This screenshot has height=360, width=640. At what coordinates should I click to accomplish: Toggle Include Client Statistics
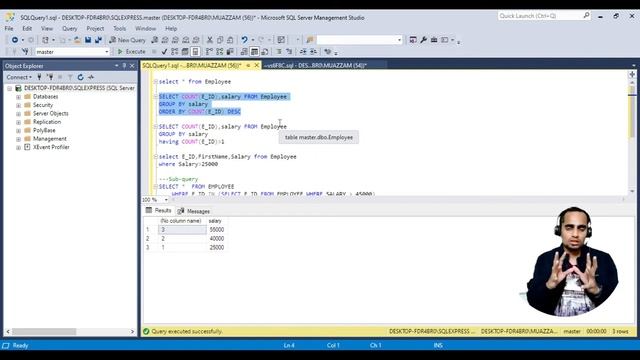point(230,52)
